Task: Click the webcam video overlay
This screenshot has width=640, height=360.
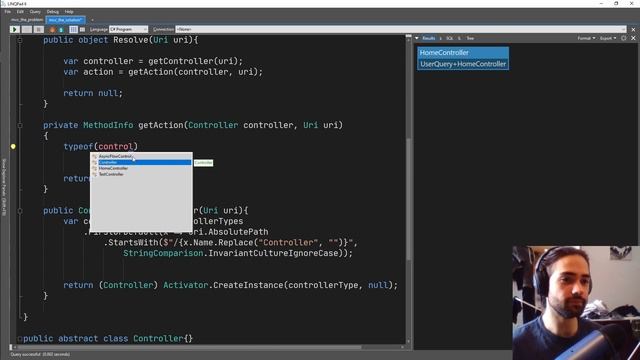Action: click(576, 303)
